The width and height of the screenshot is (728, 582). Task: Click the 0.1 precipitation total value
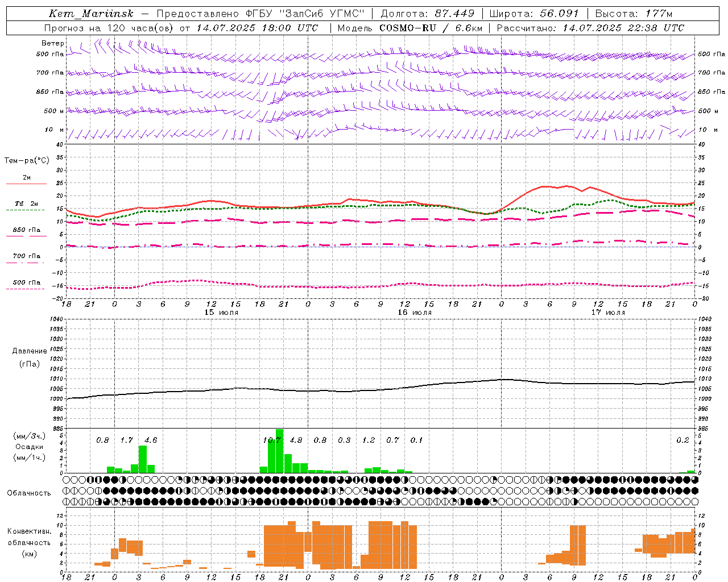point(417,440)
